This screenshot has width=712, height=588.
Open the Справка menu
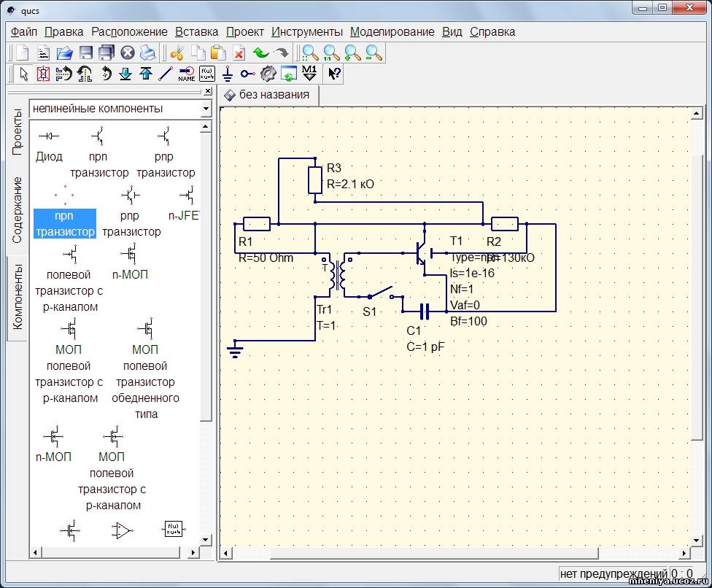coord(492,32)
